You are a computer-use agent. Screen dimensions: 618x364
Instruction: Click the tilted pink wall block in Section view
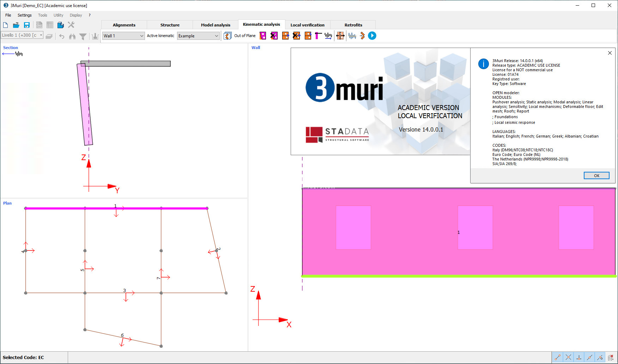(x=85, y=104)
